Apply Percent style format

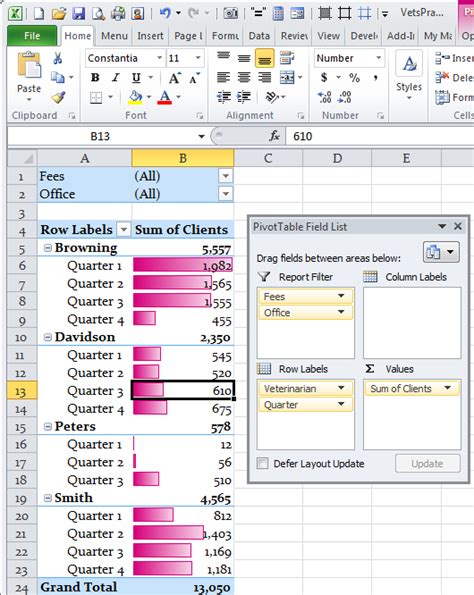[354, 77]
